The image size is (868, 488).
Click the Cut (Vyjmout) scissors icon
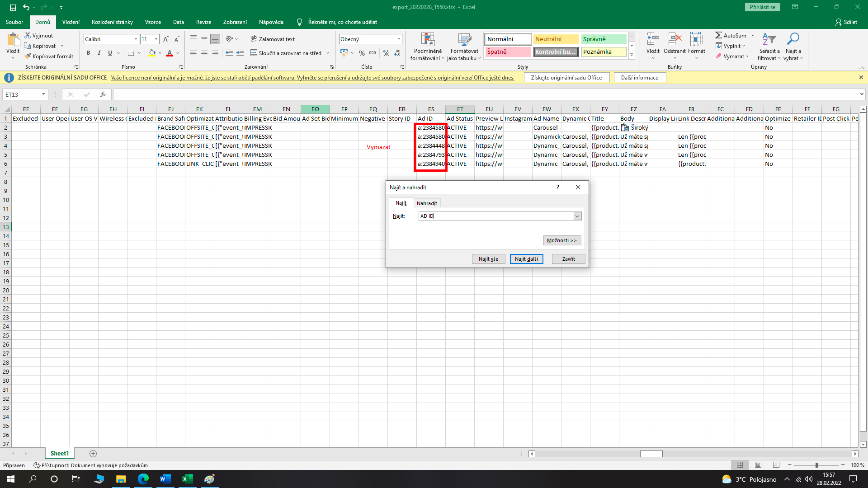click(x=28, y=35)
